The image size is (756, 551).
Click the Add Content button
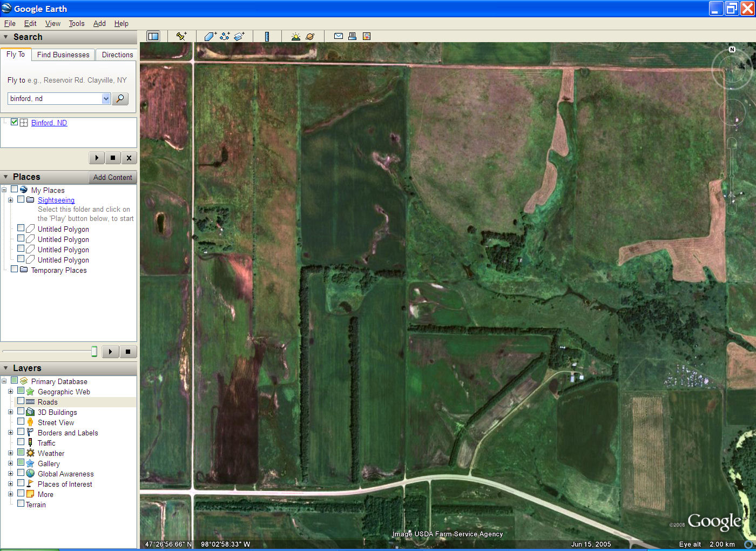click(112, 177)
